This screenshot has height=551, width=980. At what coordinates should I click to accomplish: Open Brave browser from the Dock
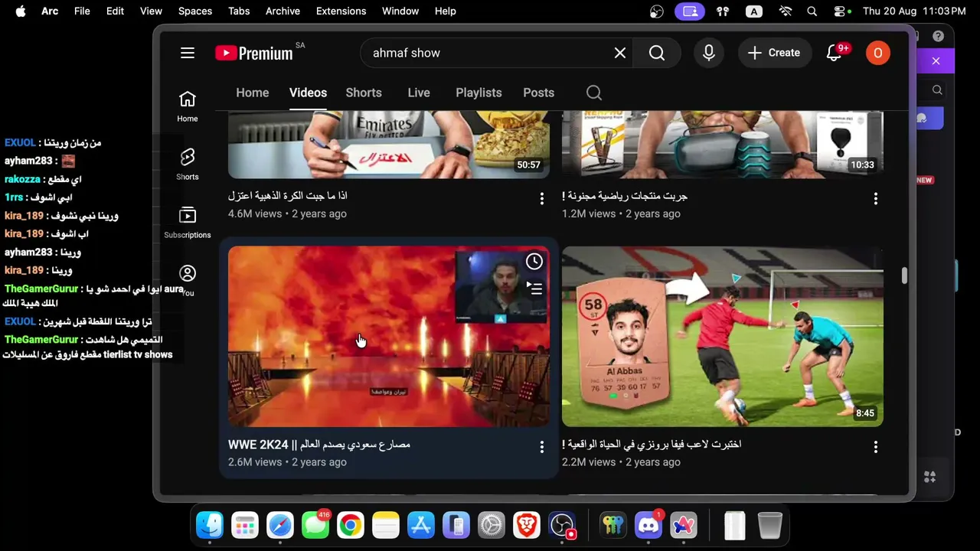[527, 525]
